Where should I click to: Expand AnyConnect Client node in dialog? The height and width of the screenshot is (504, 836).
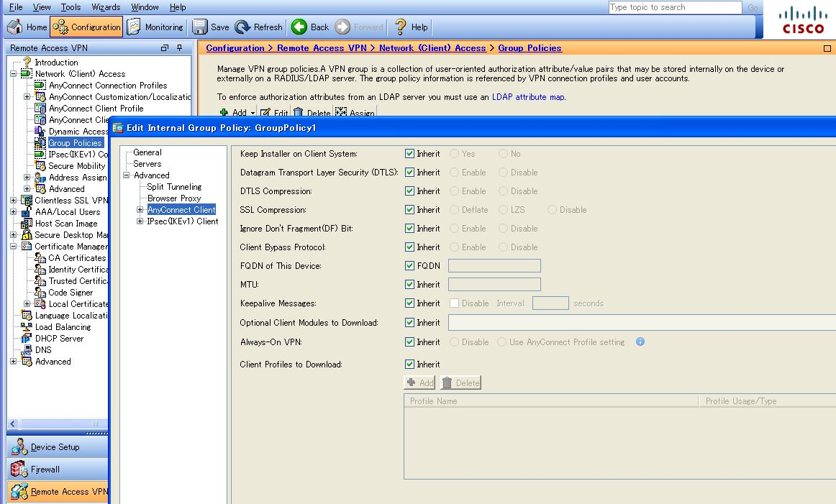tap(140, 209)
